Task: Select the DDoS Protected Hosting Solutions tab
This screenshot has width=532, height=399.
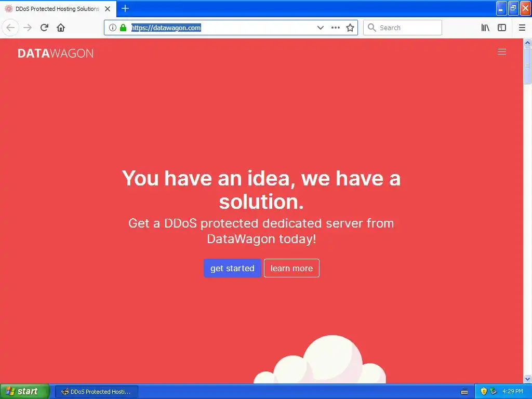Action: coord(58,9)
